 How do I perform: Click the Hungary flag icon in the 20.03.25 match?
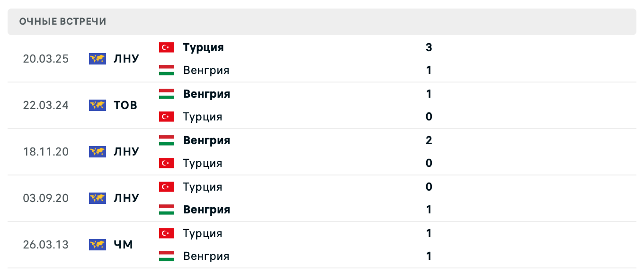click(167, 70)
